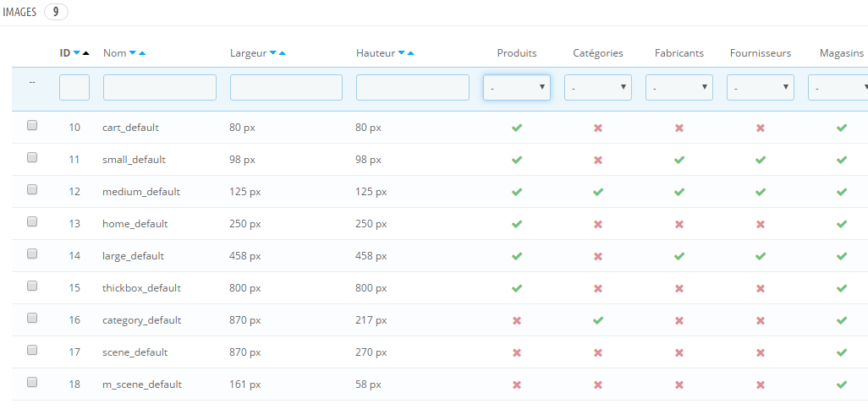Screen dimensions: 868x409
Task: Open the scene_default row entry
Action: (135, 352)
